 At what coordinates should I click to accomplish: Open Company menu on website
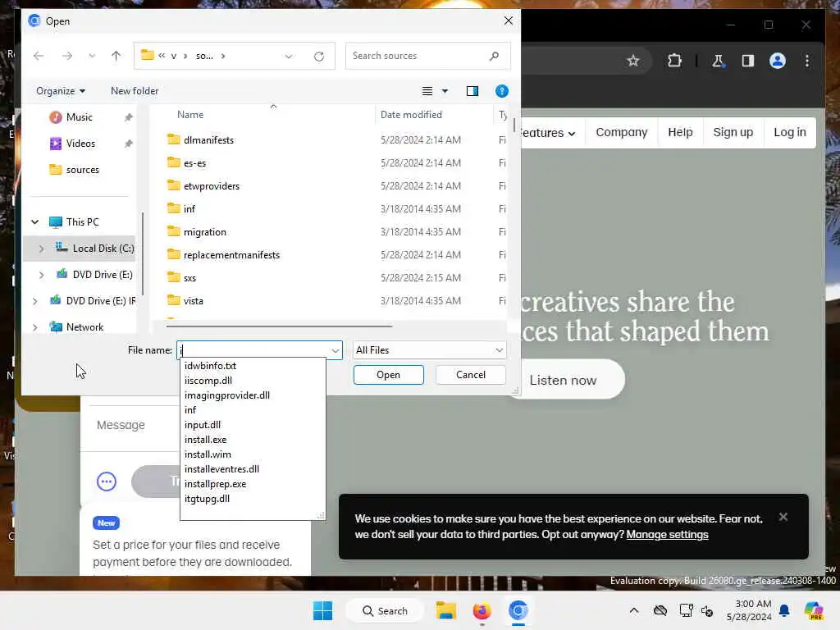tap(622, 132)
